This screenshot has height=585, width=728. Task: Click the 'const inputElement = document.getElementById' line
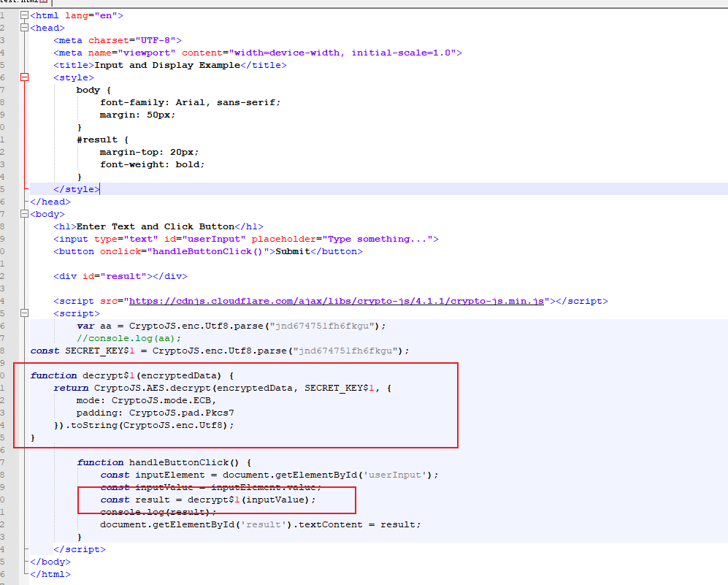click(269, 475)
